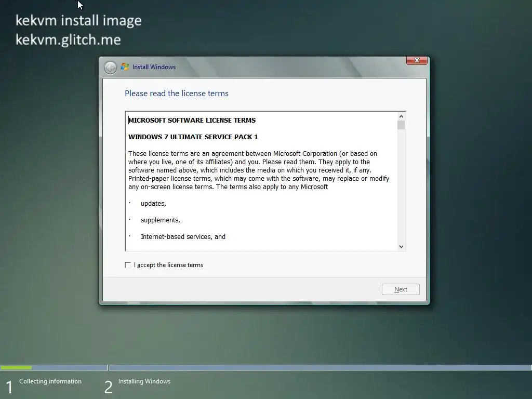Check 'I accept the license terms'
Screen dimensions: 532x399
pos(128,265)
